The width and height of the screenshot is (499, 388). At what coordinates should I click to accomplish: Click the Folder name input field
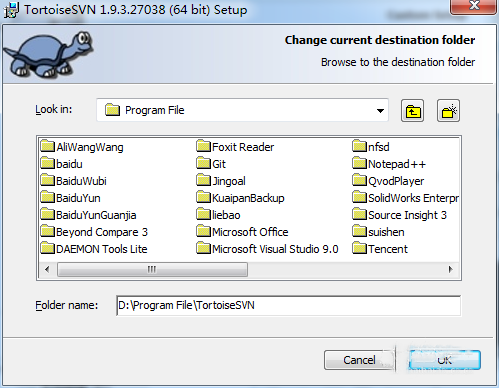tap(288, 305)
